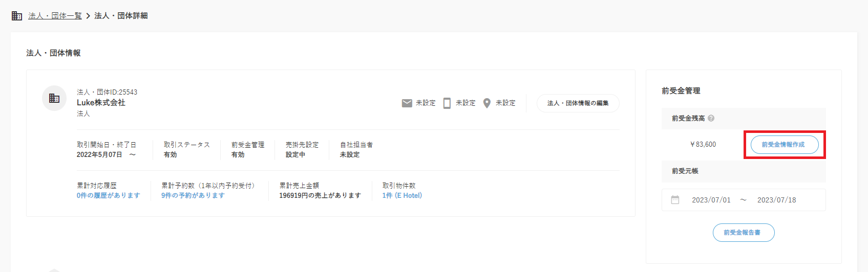Click the breadcrumb chevron arrow
Image resolution: width=868 pixels, height=272 pixels.
coord(88,16)
